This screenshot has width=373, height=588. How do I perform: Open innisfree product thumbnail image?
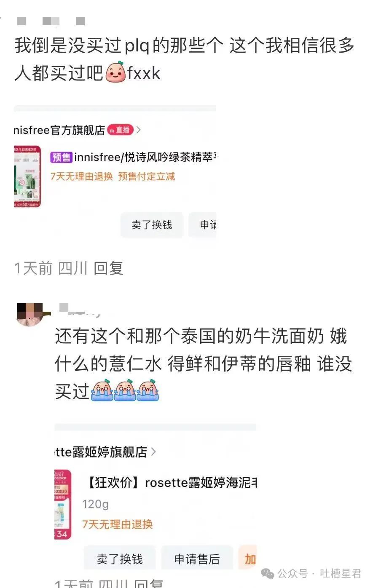27,176
